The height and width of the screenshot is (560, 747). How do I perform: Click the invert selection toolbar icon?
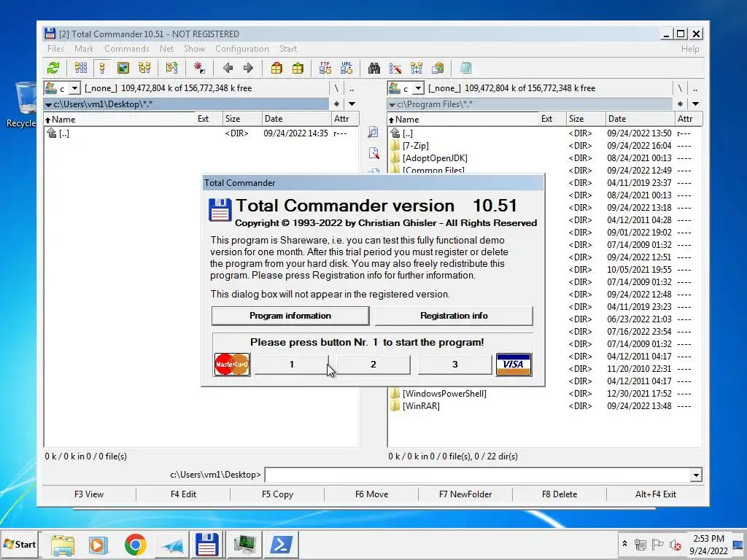[172, 68]
